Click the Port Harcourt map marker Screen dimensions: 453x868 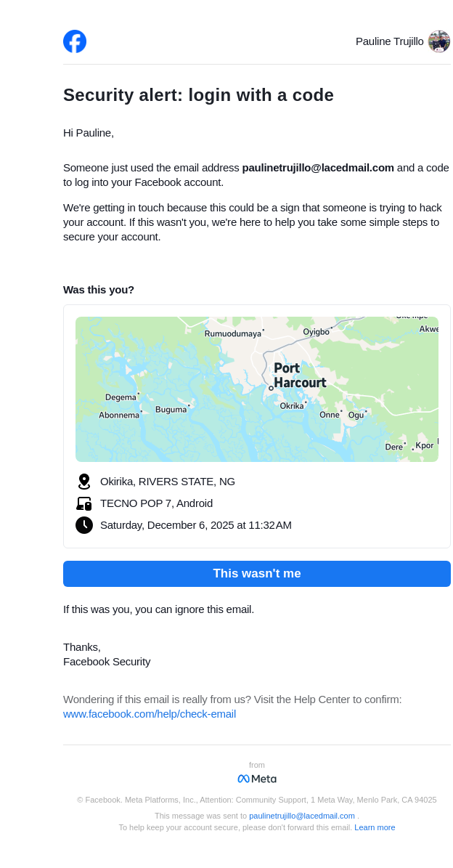click(x=271, y=389)
